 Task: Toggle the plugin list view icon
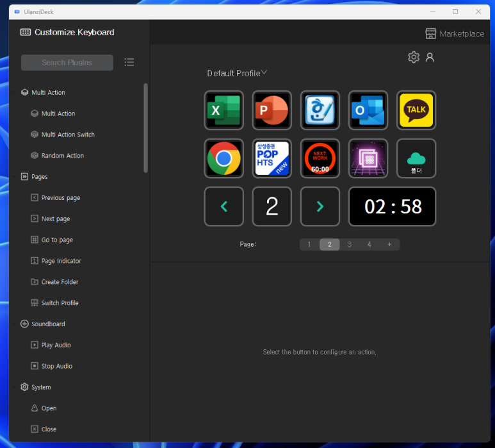click(x=129, y=62)
